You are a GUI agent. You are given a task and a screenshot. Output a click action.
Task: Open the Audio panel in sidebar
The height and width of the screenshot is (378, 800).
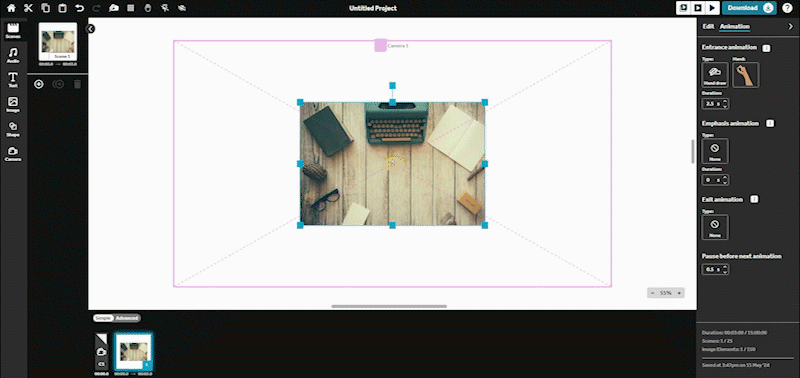(x=13, y=56)
